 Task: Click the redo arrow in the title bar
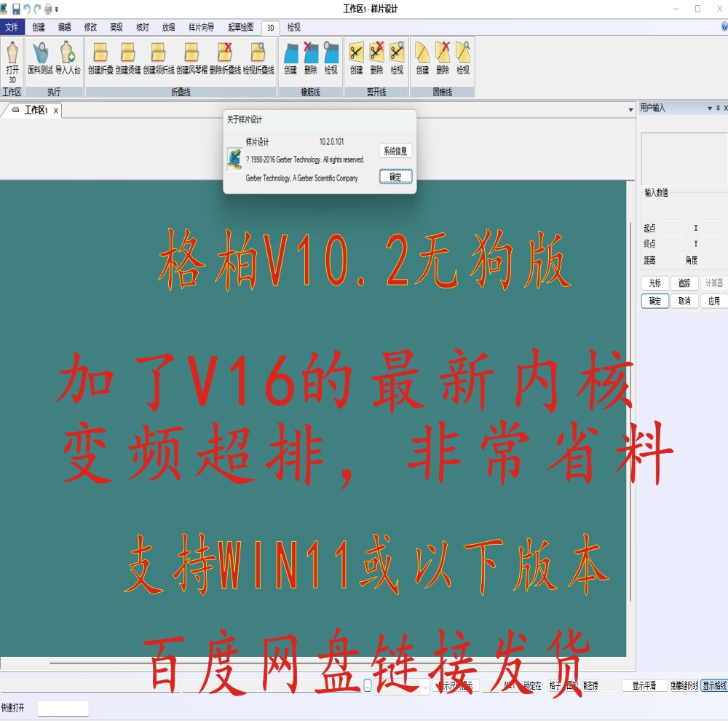[x=38, y=9]
